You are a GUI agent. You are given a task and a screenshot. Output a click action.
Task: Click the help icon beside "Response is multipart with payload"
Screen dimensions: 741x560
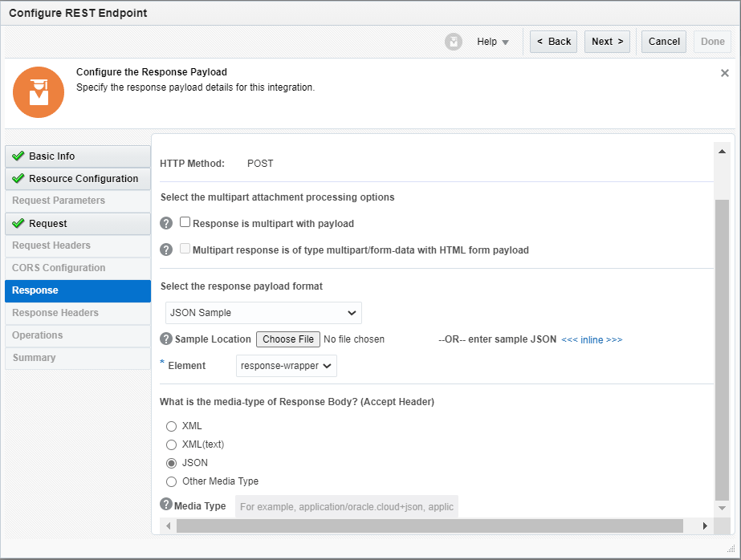point(165,222)
